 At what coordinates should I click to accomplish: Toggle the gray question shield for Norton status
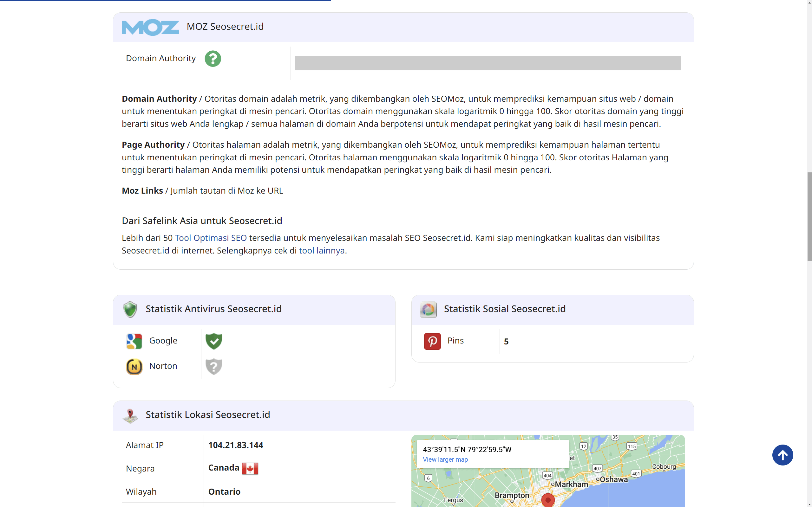[214, 366]
